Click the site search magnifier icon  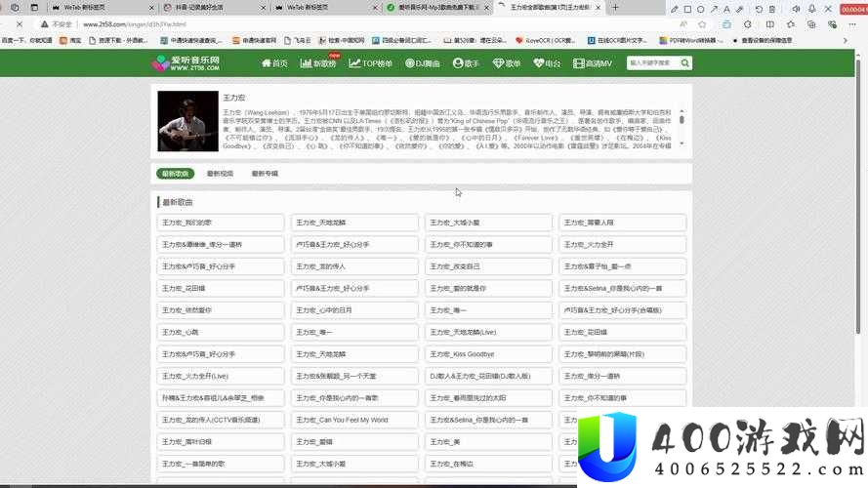(x=684, y=63)
